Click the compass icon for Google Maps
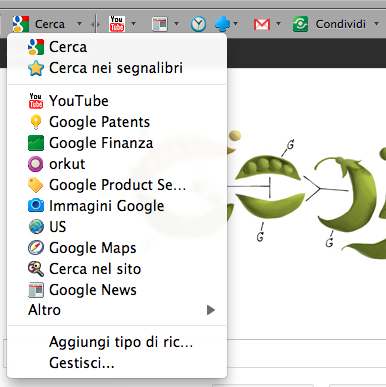This screenshot has height=387, width=386. [x=36, y=248]
